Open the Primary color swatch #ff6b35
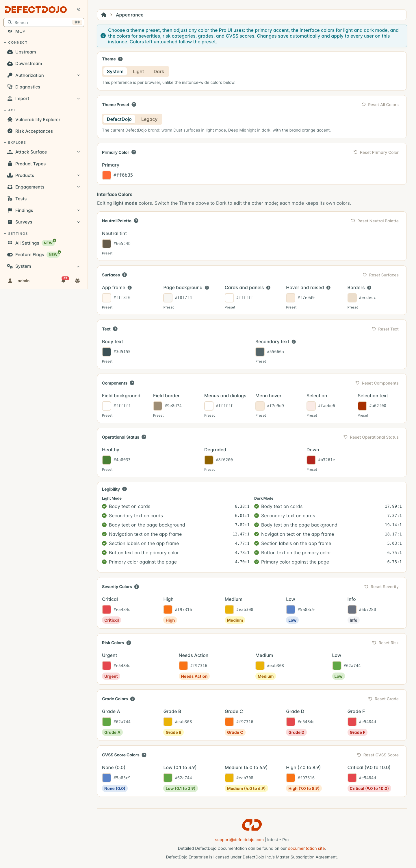Screen dimensions: 416x868 tap(106, 175)
